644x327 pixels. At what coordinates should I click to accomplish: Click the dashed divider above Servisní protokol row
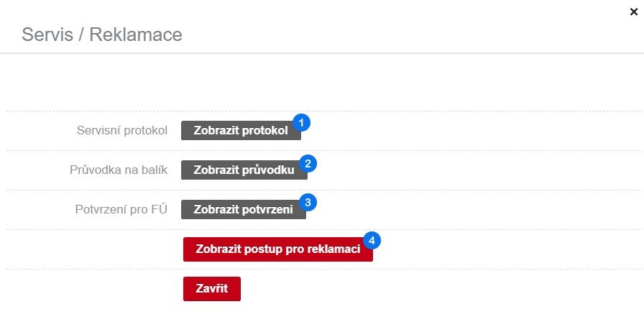click(322, 111)
